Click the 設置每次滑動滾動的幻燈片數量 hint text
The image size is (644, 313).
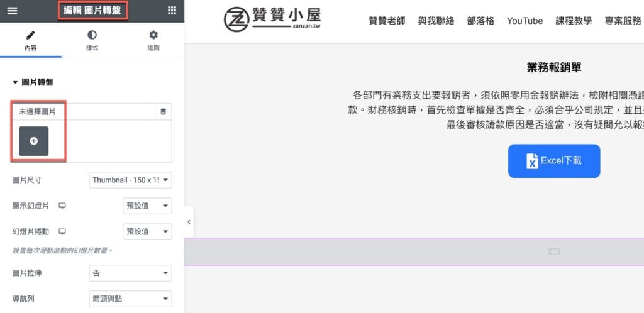62,250
